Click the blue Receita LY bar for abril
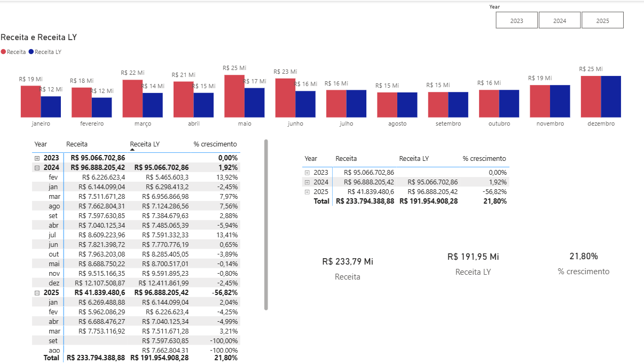 204,105
